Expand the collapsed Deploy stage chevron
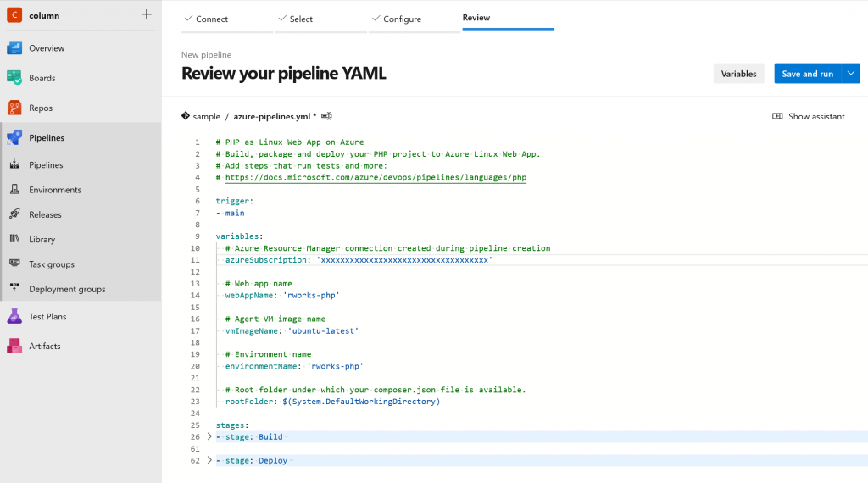The image size is (868, 483). point(209,460)
